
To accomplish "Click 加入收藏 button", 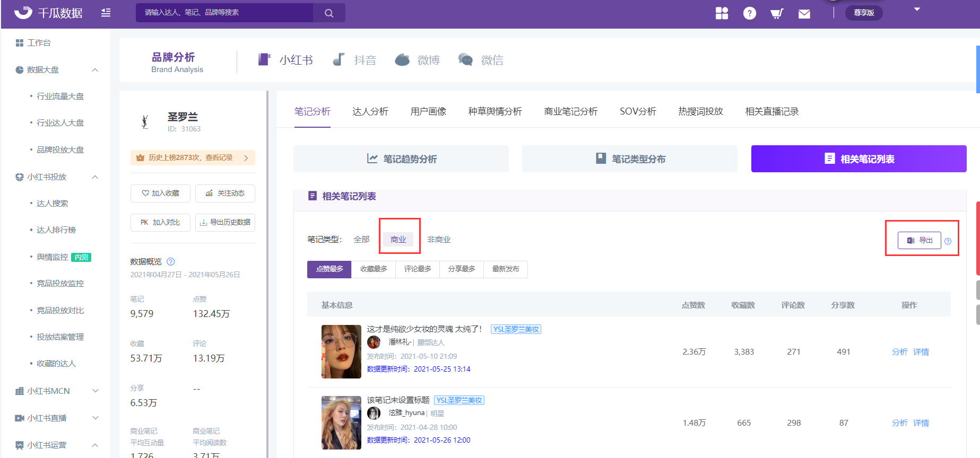I will tap(160, 193).
